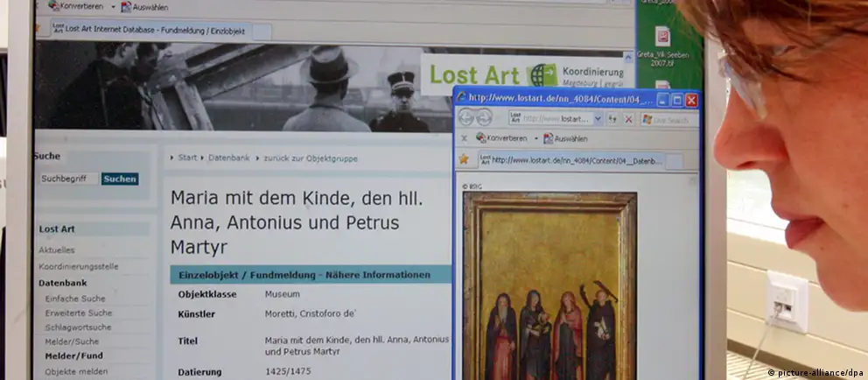Viewport: 868px width, 380px height.
Task: Open the Konvertieren dropdown in the main window
Action: pos(111,7)
